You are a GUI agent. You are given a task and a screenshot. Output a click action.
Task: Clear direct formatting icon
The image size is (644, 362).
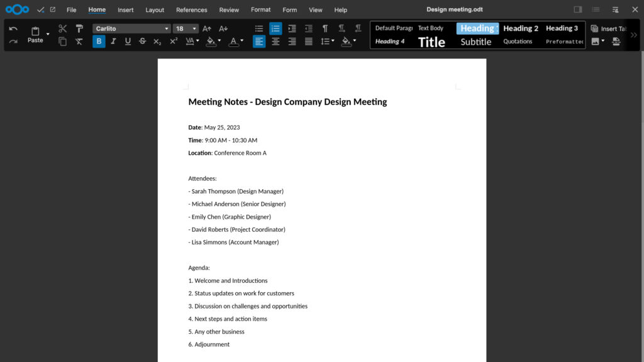(79, 41)
